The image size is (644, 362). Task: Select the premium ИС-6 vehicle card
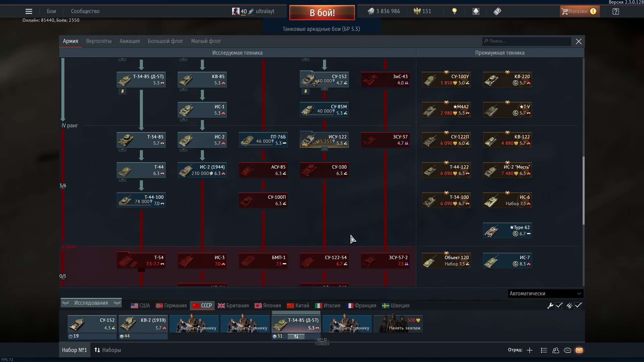[x=507, y=200]
